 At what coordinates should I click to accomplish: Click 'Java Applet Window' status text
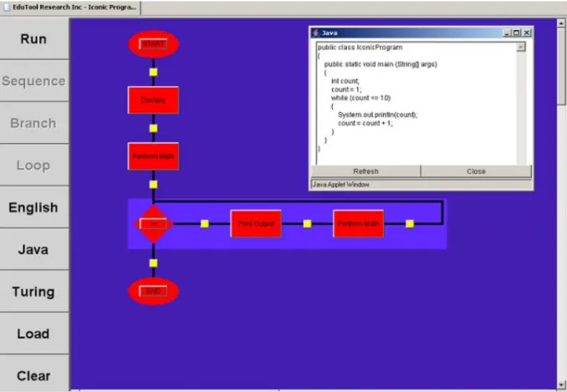(x=340, y=185)
